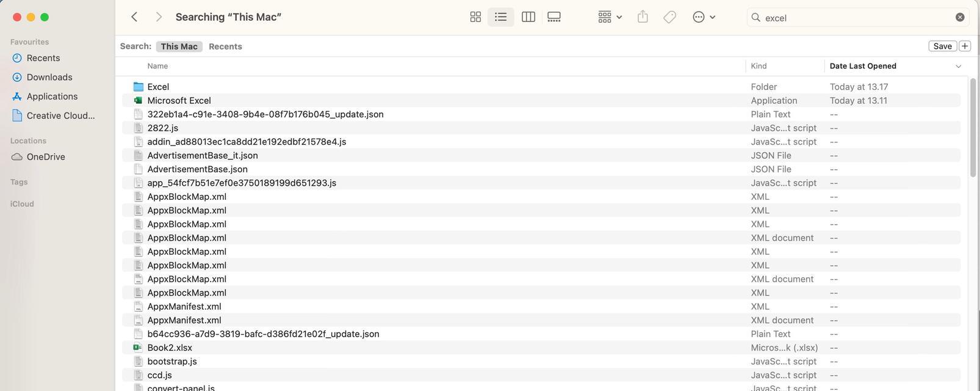Click the 2822.js file icon
Screen dimensions: 980x391
coord(138,128)
